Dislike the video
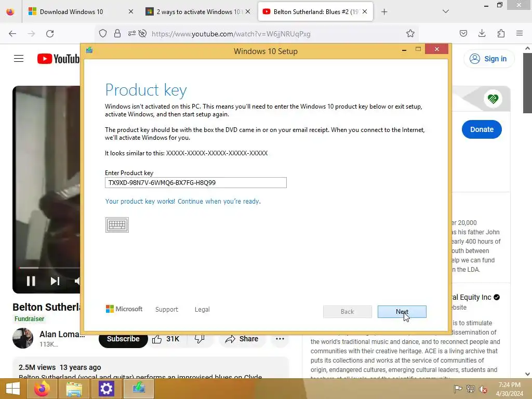This screenshot has width=532, height=399. pyautogui.click(x=199, y=339)
